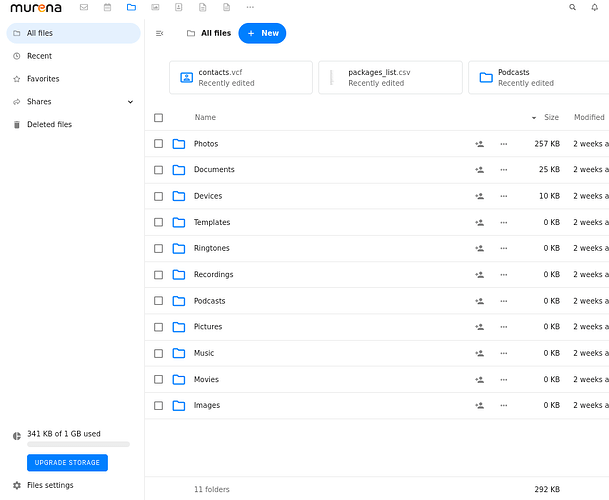609x500 pixels.
Task: Share the Music folder
Action: tap(480, 354)
